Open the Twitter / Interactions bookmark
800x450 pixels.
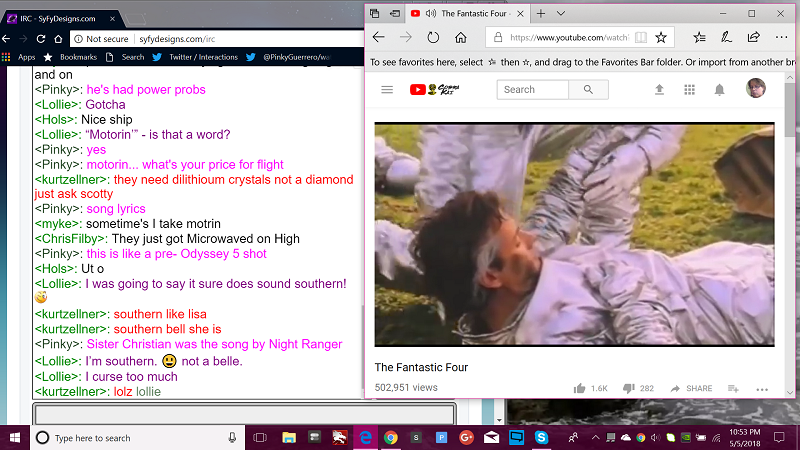coord(196,57)
